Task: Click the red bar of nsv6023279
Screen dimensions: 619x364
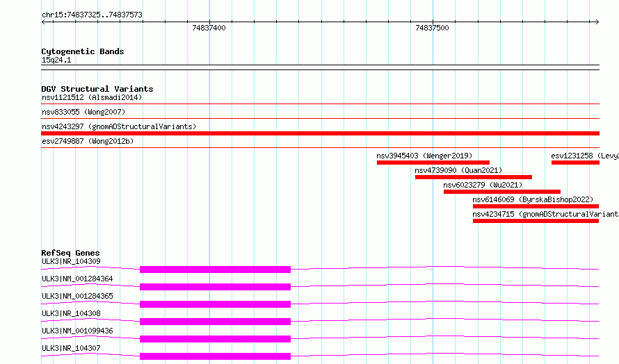Action: pos(501,192)
